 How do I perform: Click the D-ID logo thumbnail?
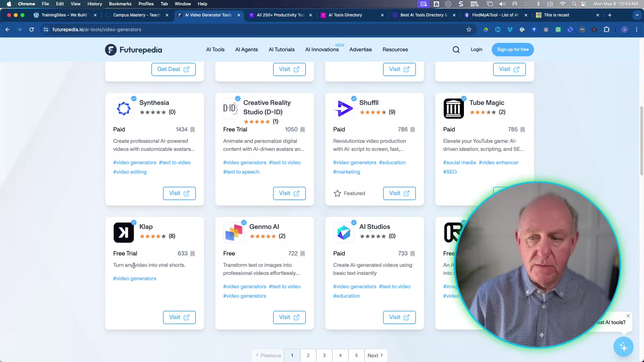[x=230, y=108]
